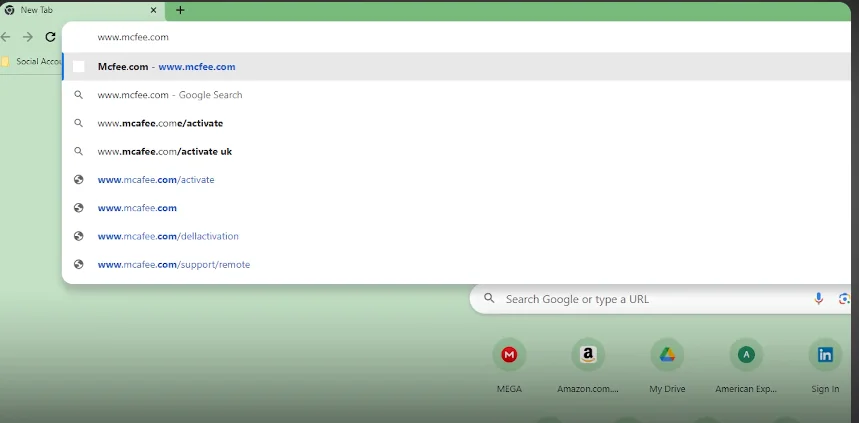Click the Search Google or type a URL box
Viewport: 859px width, 423px height.
pos(660,299)
